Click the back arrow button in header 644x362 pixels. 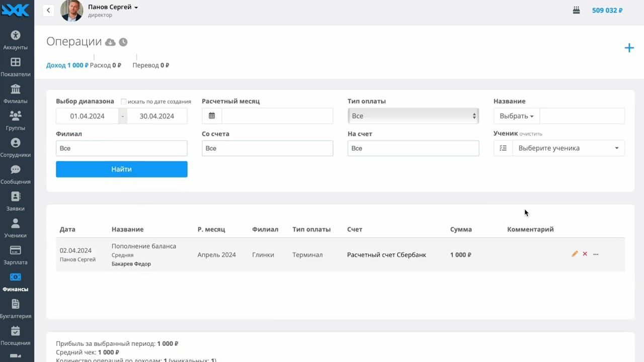[x=48, y=10]
